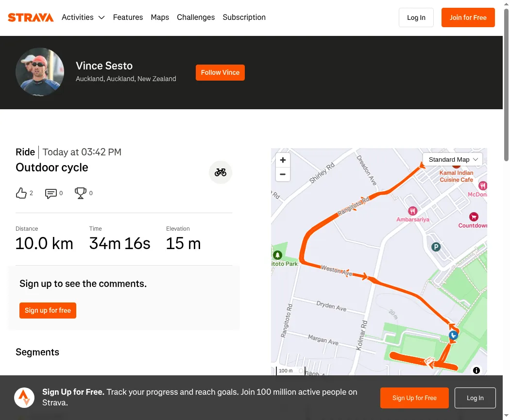This screenshot has width=510, height=420.
Task: Zoom in on the map
Action: 283,160
